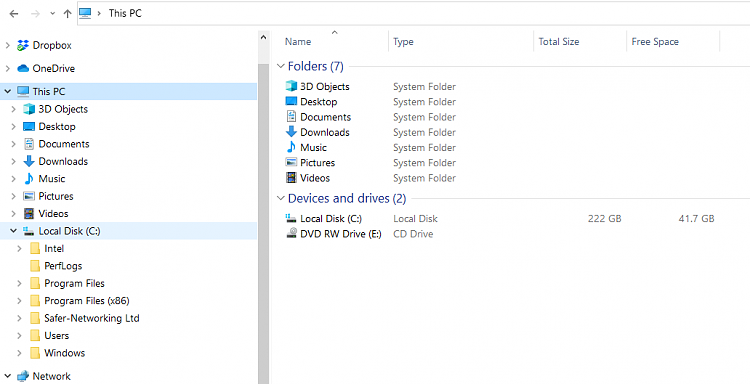Open recent locations dropdown arrow
The image size is (750, 384).
pos(53,14)
